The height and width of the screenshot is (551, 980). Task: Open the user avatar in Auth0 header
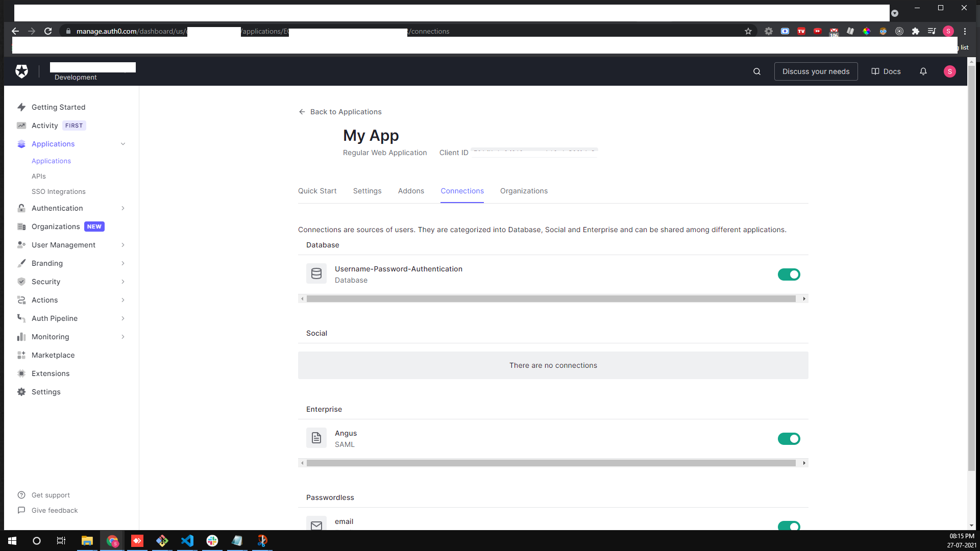pyautogui.click(x=950, y=71)
